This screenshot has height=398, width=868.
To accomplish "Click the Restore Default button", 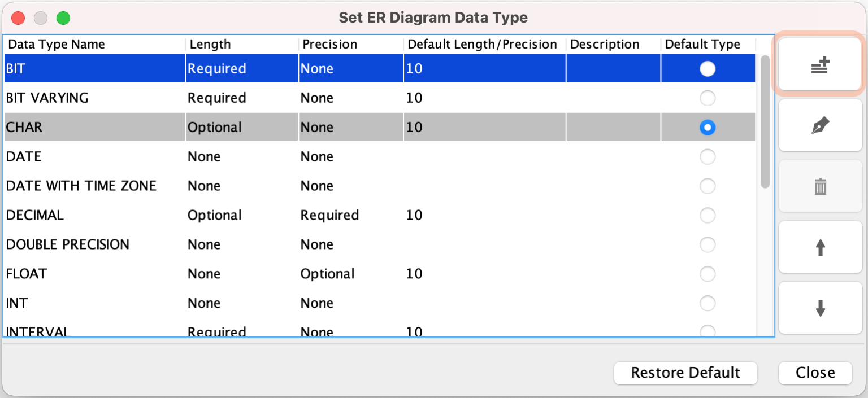I will point(685,373).
